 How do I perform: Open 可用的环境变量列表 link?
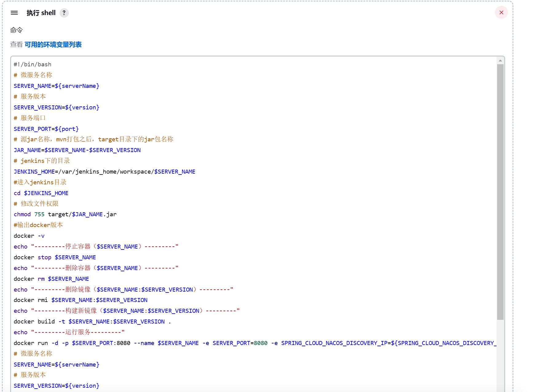click(x=53, y=45)
